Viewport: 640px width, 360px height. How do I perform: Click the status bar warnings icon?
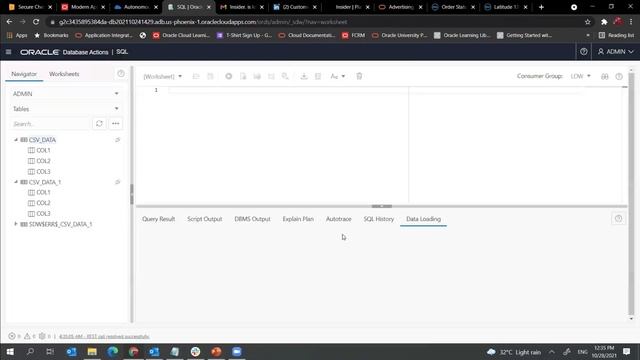[27, 336]
